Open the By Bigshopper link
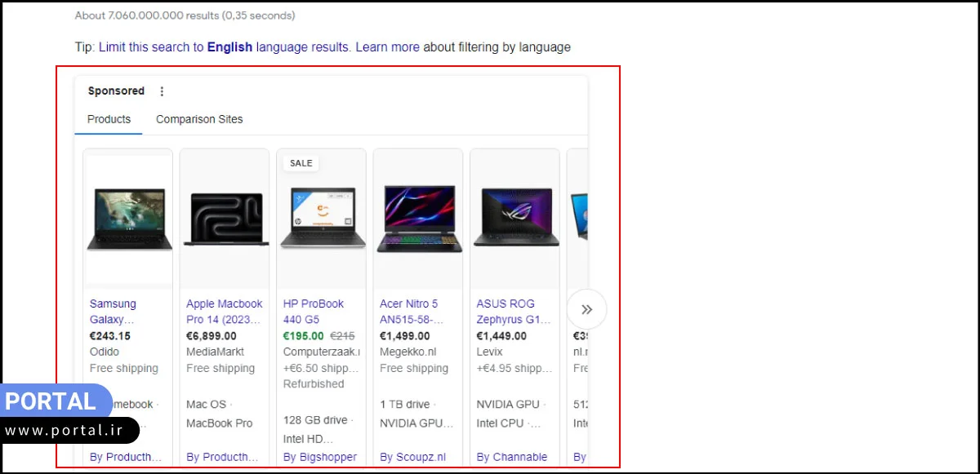 320,457
